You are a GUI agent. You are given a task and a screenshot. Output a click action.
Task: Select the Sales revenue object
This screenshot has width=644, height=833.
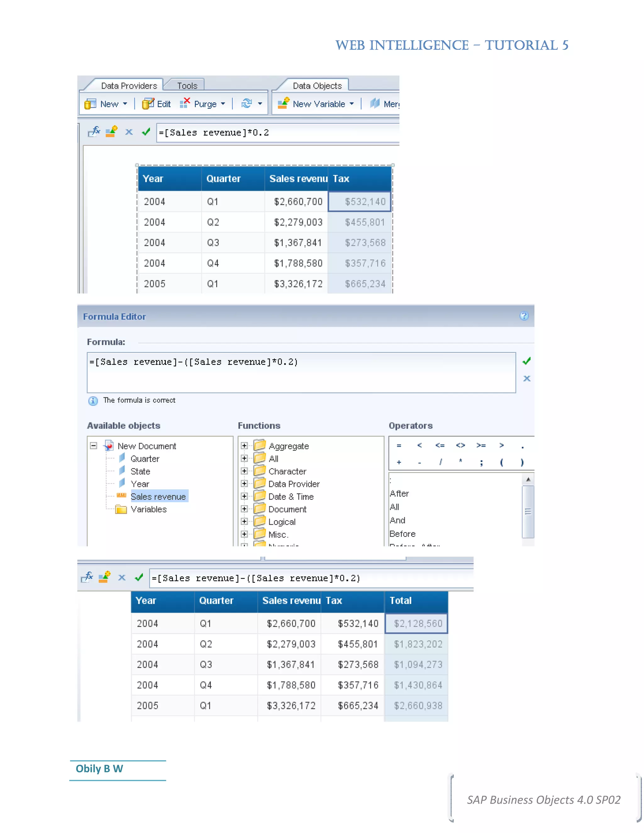point(158,496)
